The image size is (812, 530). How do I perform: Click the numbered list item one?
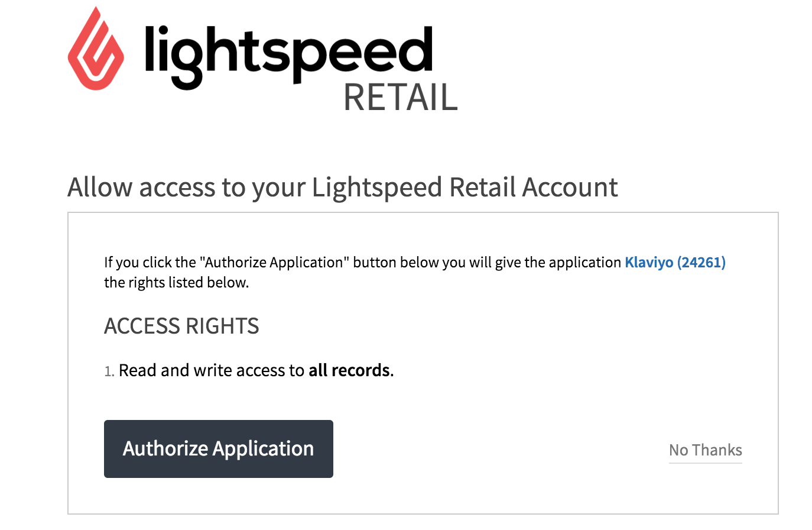point(110,371)
